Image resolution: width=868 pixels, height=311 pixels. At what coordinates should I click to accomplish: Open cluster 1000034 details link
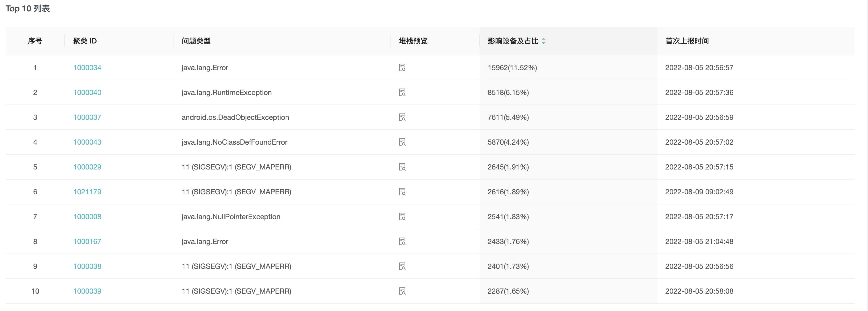[87, 67]
